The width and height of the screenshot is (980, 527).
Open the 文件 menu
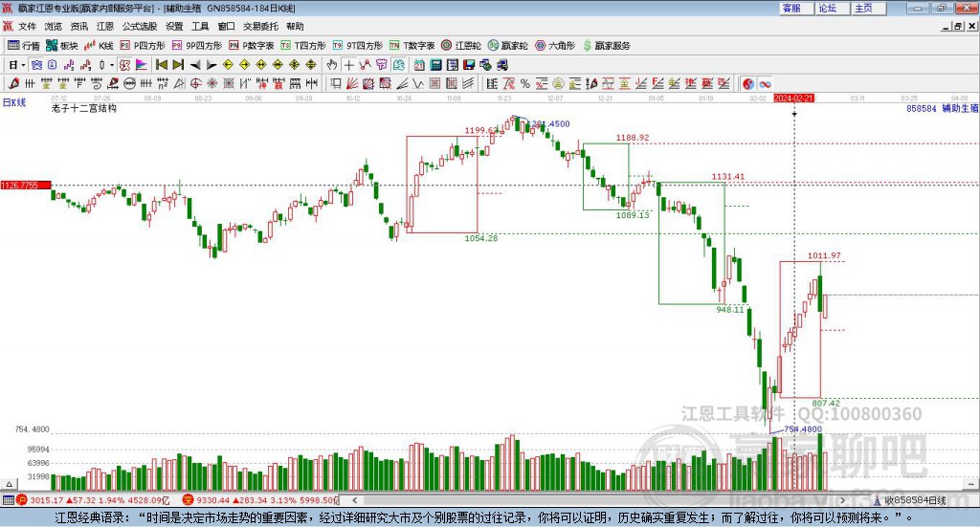click(x=28, y=26)
